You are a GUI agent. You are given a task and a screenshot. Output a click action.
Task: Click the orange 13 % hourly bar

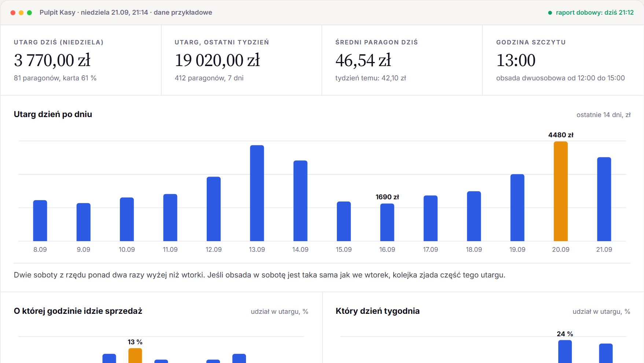pyautogui.click(x=135, y=355)
